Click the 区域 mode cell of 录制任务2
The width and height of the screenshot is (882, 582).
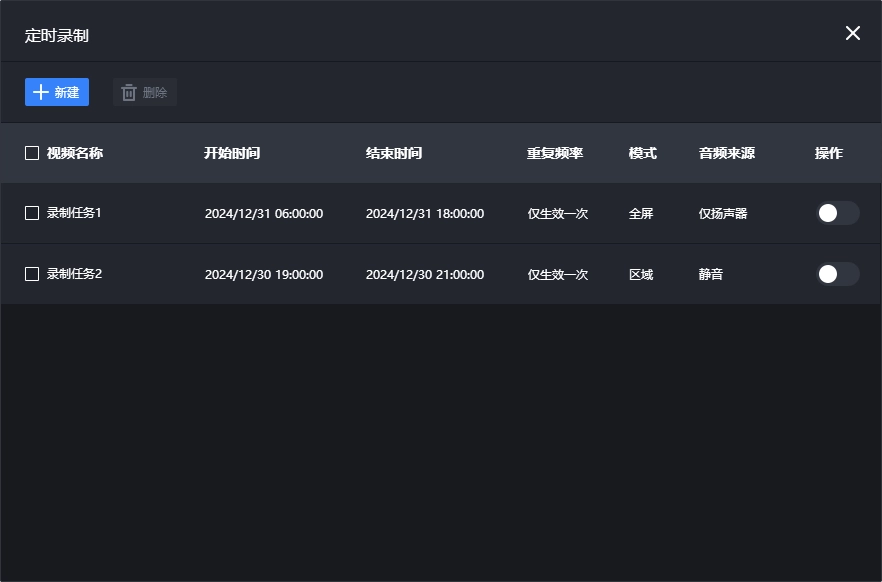(x=641, y=274)
